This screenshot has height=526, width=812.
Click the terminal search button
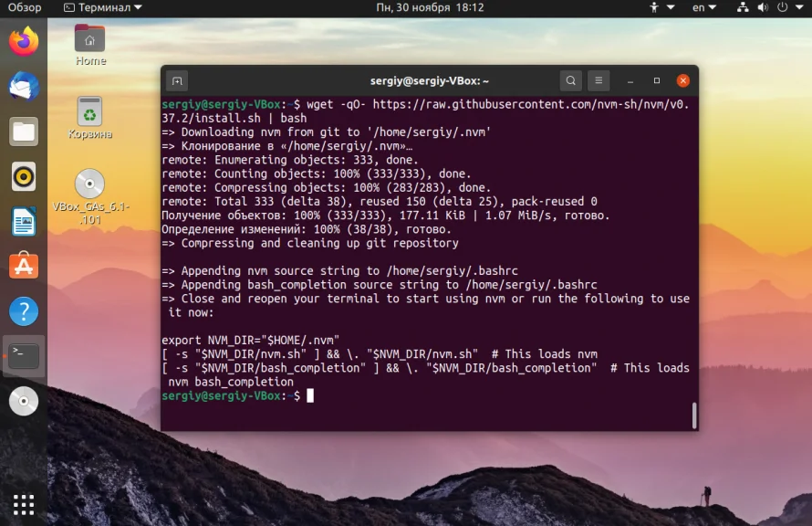click(570, 81)
